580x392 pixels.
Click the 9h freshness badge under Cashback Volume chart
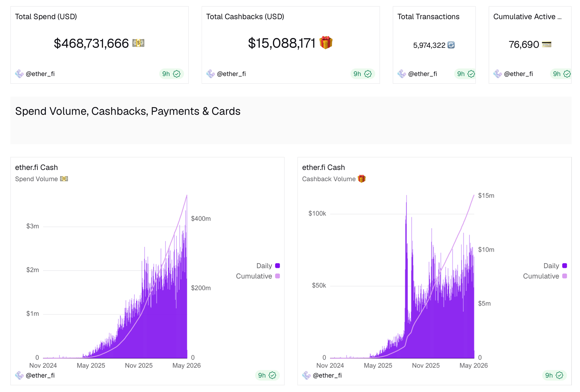tap(554, 375)
